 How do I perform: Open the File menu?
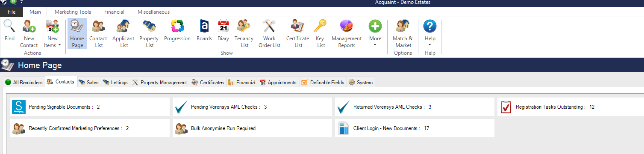[x=12, y=12]
